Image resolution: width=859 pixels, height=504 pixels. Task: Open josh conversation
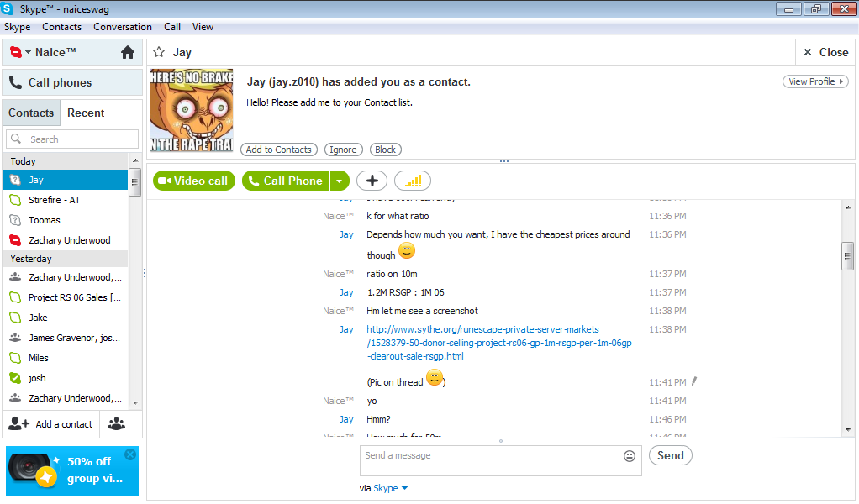pos(66,378)
